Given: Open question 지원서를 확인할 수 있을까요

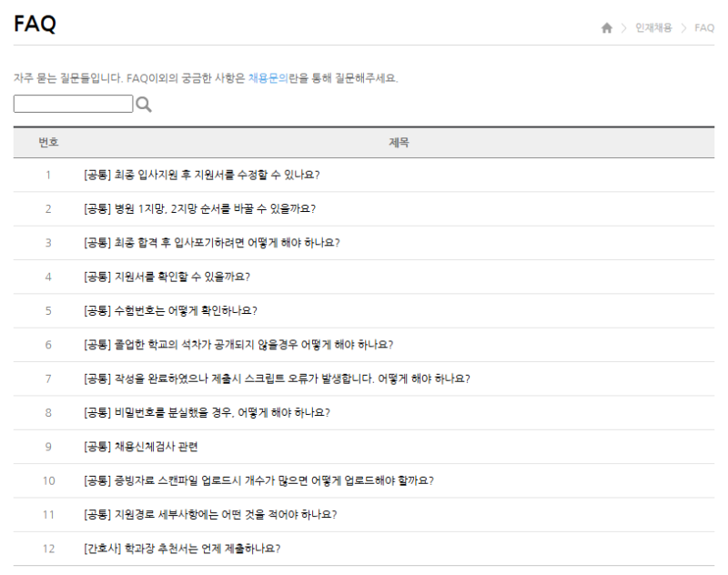Looking at the screenshot, I should pyautogui.click(x=167, y=277).
